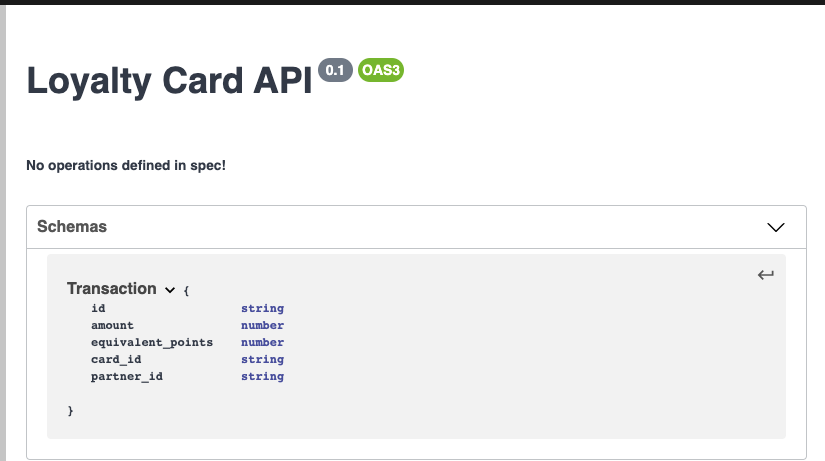Click the string type of id
This screenshot has width=825, height=461.
[262, 308]
